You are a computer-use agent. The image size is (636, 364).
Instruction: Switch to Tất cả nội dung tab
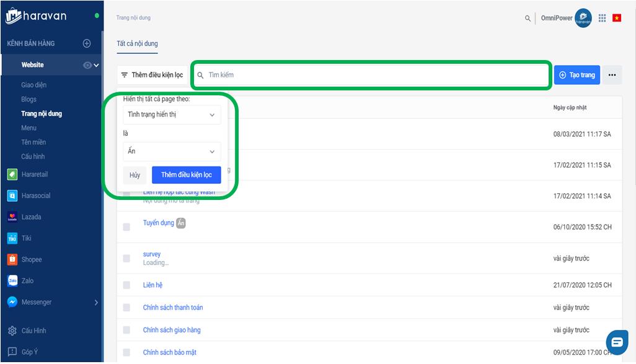pos(137,43)
